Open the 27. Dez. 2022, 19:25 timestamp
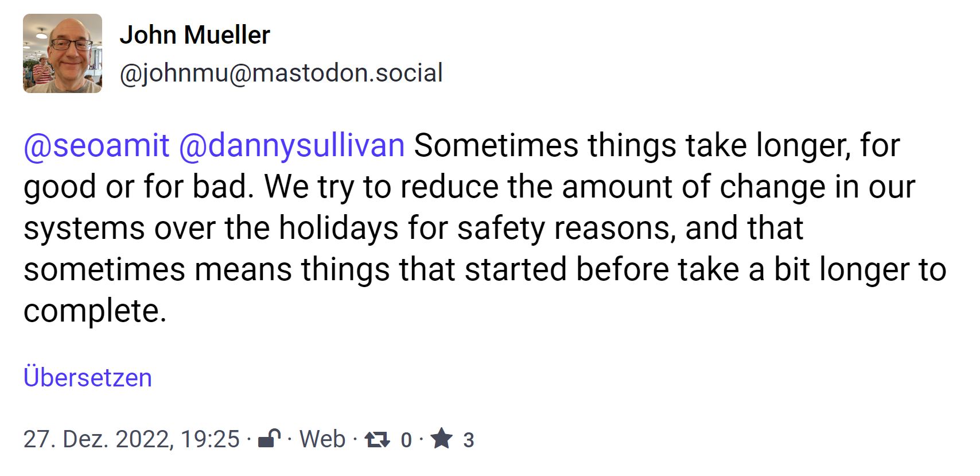The height and width of the screenshot is (476, 980). (131, 439)
